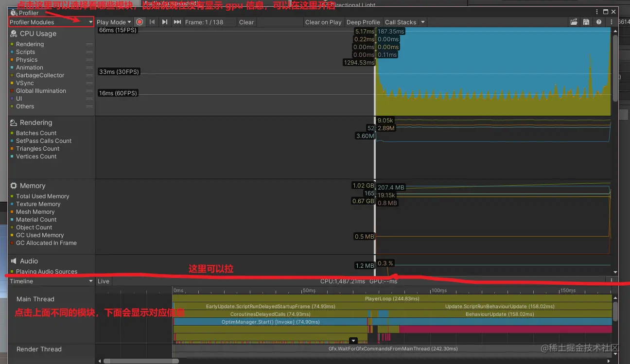Select Gfx.WaitForGfxCommandsFromMainThread sample
This screenshot has width=630, height=364.
(x=392, y=348)
